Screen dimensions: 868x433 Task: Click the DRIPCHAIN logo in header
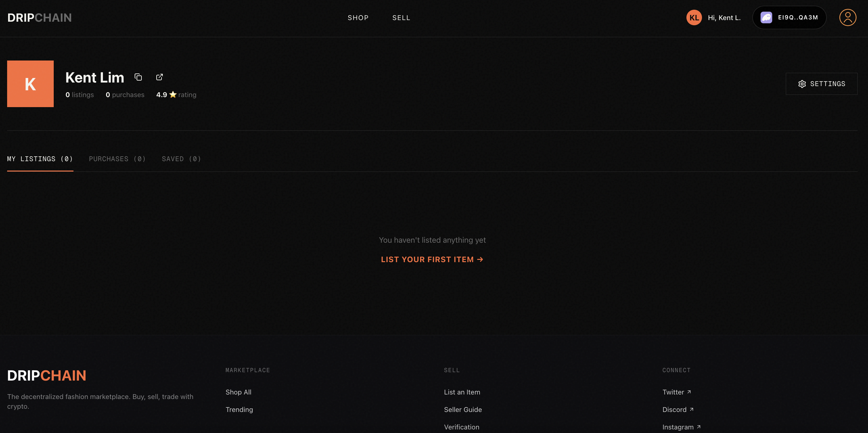[39, 17]
